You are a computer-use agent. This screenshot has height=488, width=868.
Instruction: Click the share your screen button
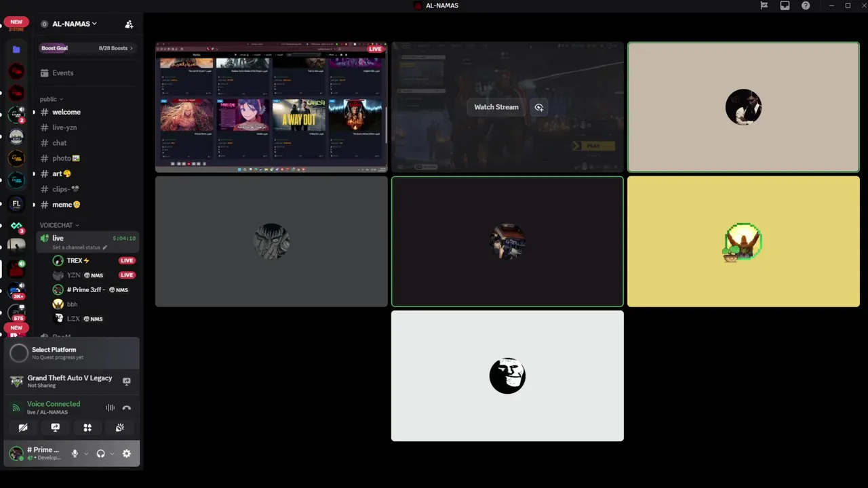coord(55,428)
